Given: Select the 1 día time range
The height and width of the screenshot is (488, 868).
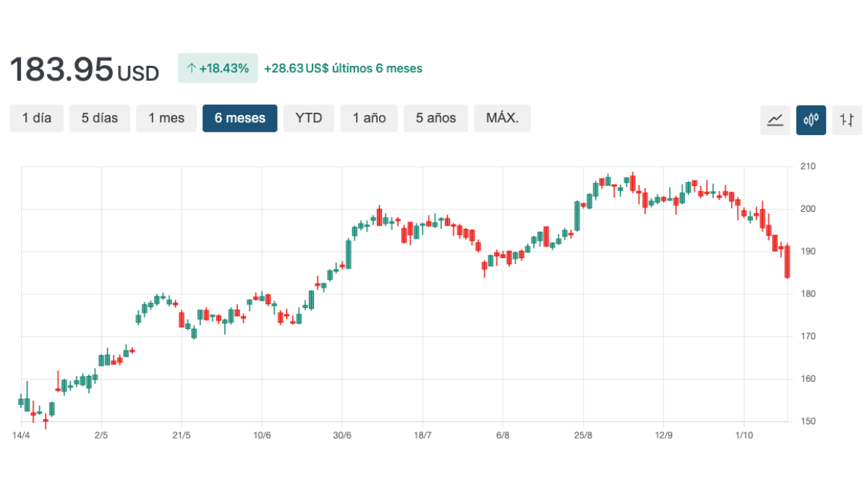Looking at the screenshot, I should pyautogui.click(x=37, y=119).
